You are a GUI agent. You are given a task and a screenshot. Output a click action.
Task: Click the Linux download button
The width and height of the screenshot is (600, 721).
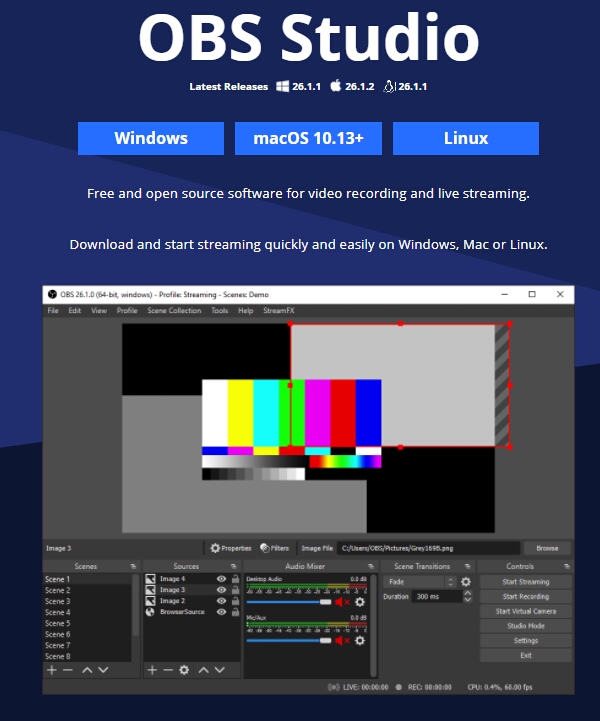tap(466, 138)
